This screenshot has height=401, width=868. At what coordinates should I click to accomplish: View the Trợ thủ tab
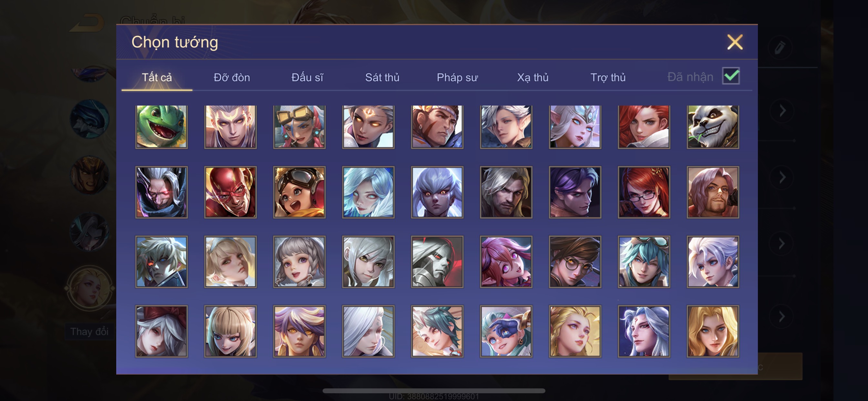pos(608,77)
